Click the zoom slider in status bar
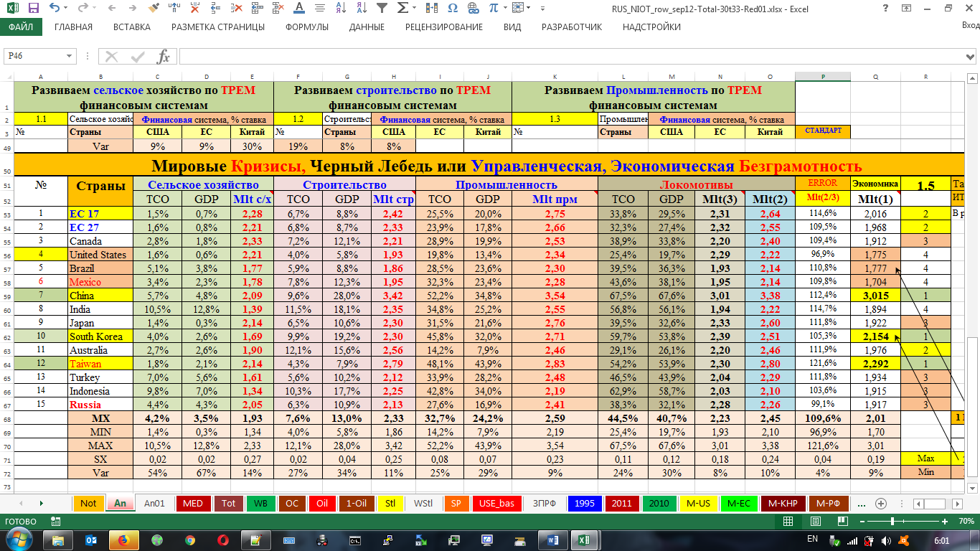Viewport: 980px width, 551px height. [892, 521]
